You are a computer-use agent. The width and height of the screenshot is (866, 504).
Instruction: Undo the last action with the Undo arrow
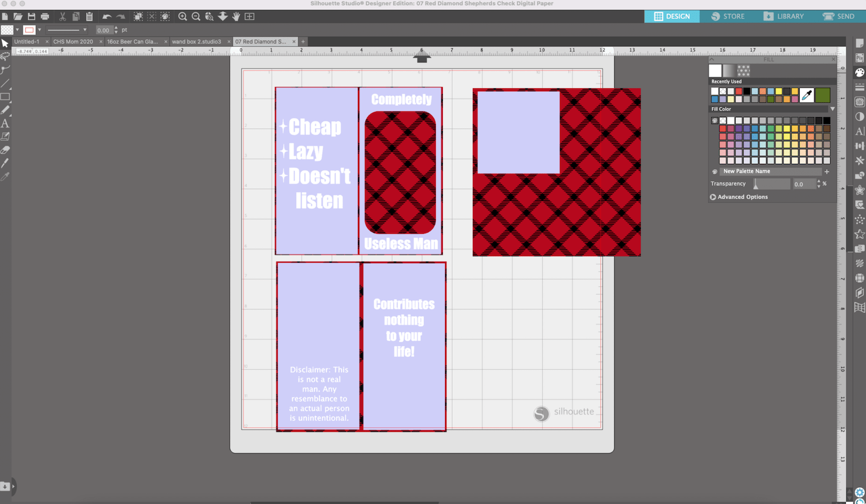pos(107,17)
